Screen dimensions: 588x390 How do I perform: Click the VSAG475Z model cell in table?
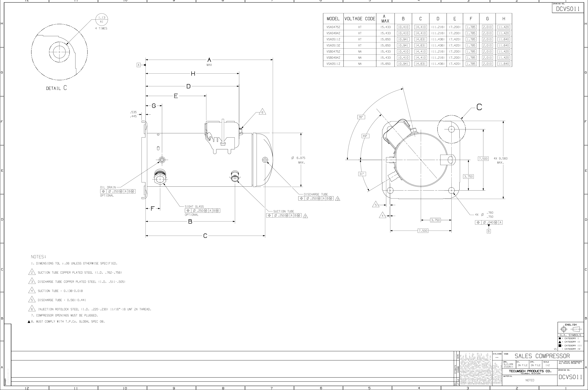pos(333,27)
